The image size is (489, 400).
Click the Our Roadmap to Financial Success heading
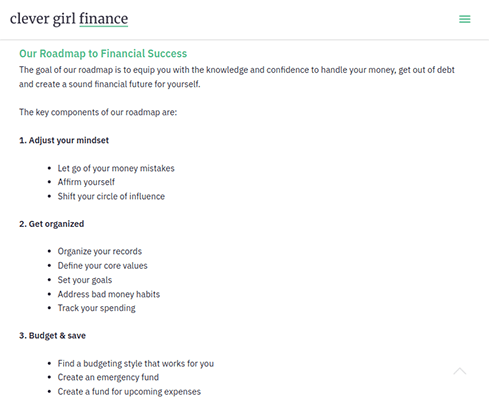coord(103,53)
